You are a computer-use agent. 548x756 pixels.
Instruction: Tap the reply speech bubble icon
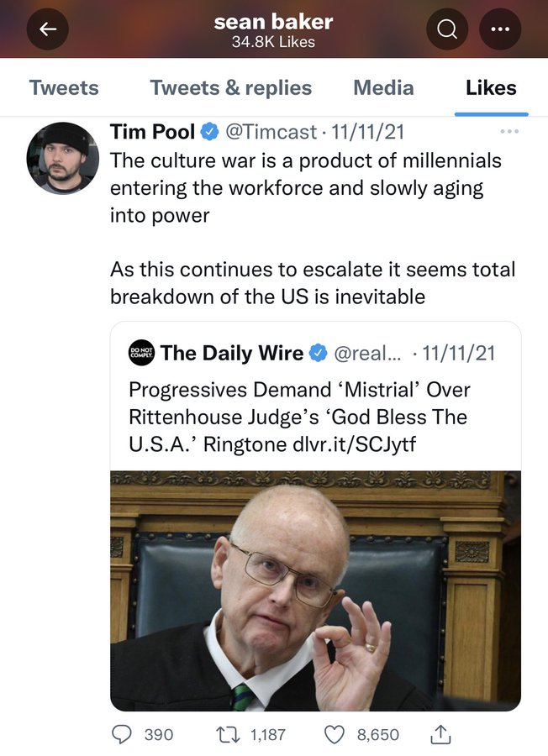tap(124, 734)
